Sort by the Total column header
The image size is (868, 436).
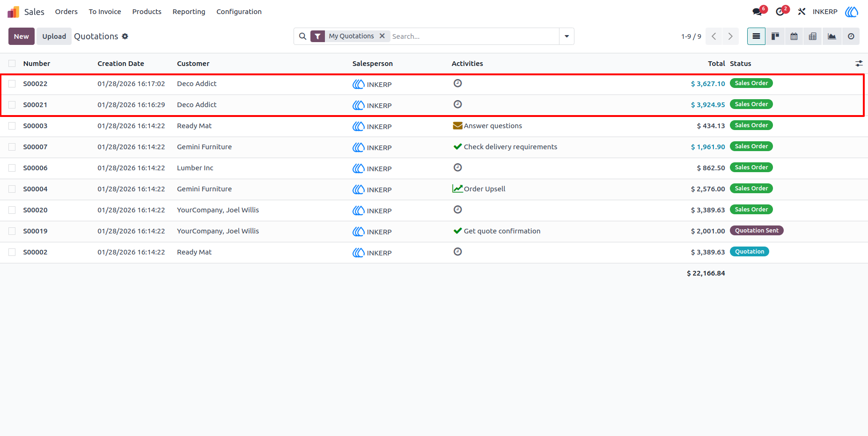pyautogui.click(x=716, y=64)
